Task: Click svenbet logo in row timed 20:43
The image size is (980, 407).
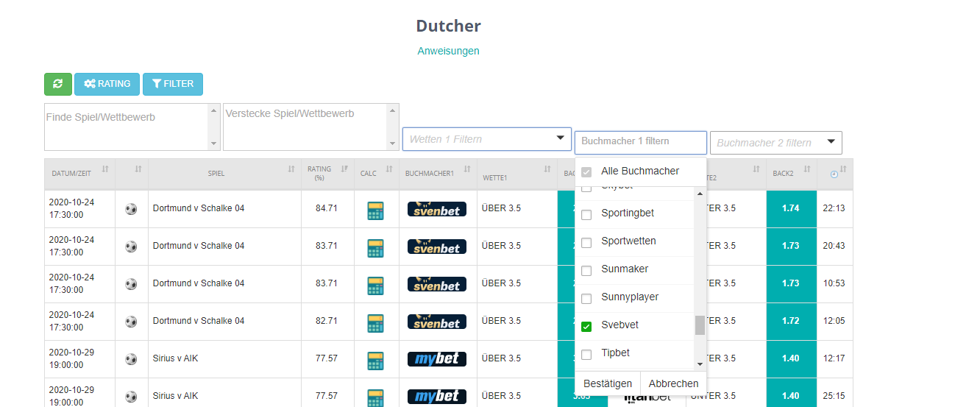Action: (x=437, y=247)
